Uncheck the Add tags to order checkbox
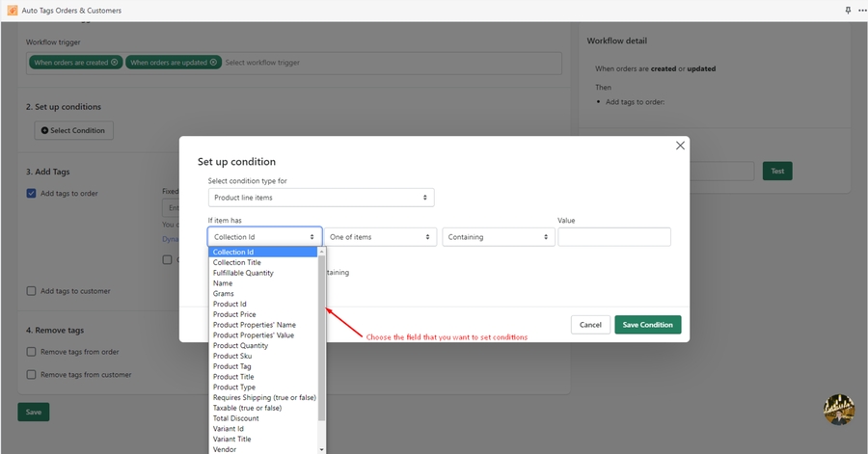Screen dimensions: 868x454 (x=32, y=194)
